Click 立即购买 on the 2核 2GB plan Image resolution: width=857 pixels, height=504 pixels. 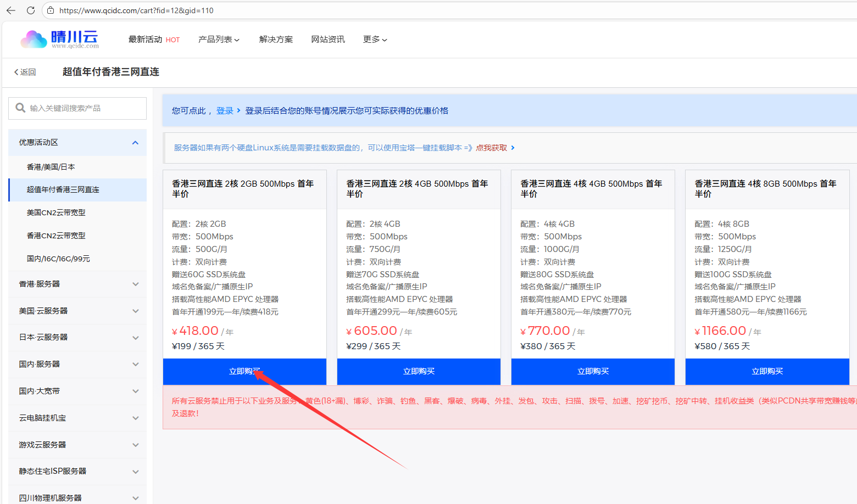tap(244, 371)
